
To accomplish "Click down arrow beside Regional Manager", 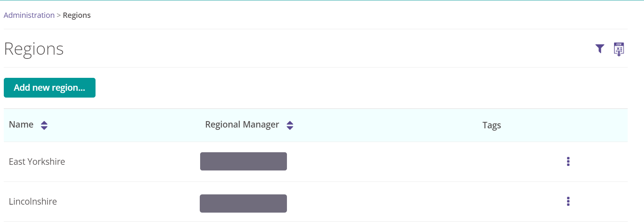I will [x=290, y=128].
